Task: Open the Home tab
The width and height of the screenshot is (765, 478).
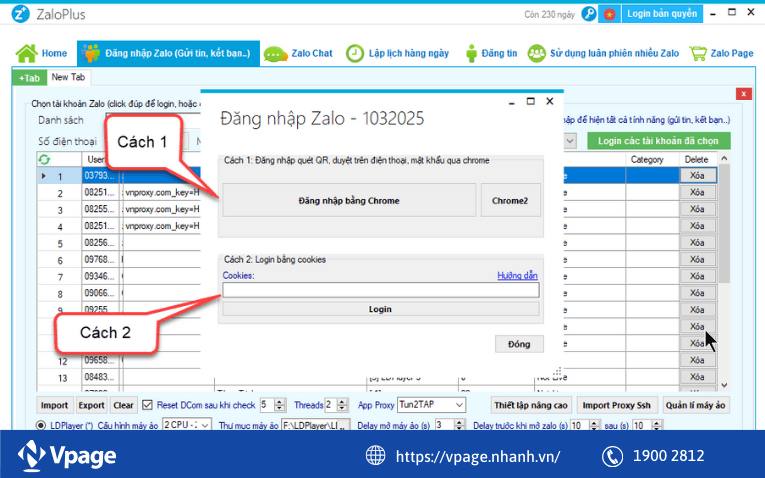Action: (x=42, y=53)
